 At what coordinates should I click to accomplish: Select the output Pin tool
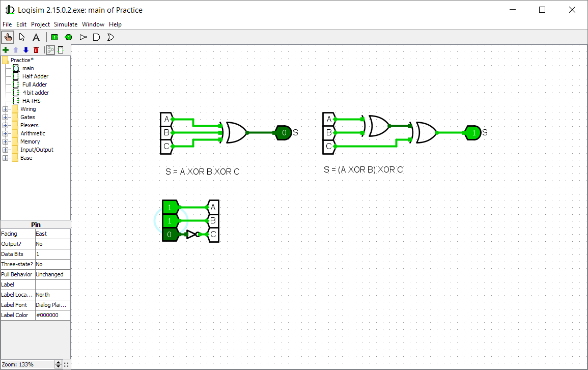tap(68, 37)
